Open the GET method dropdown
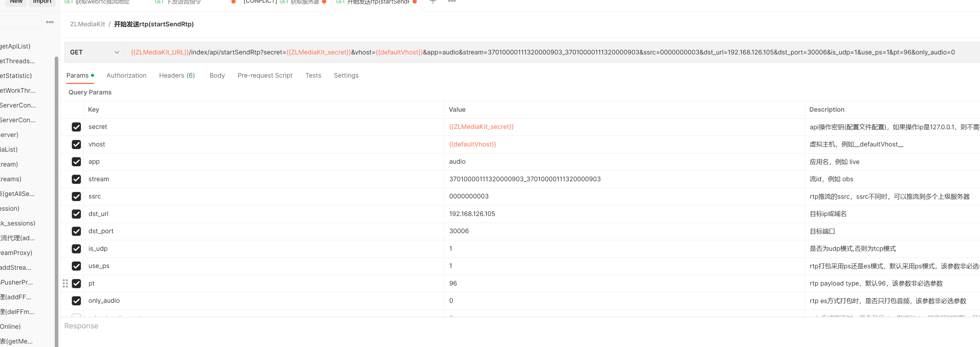 [x=94, y=52]
